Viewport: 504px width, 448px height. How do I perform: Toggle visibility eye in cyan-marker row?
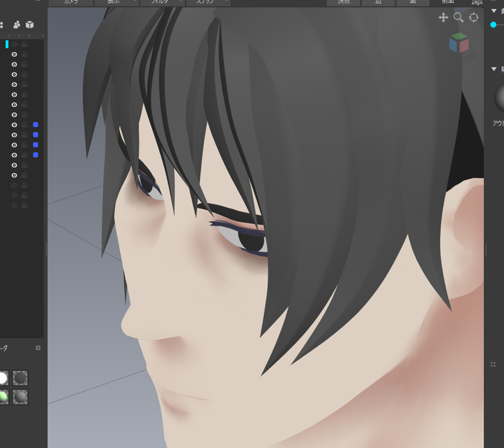point(14,44)
